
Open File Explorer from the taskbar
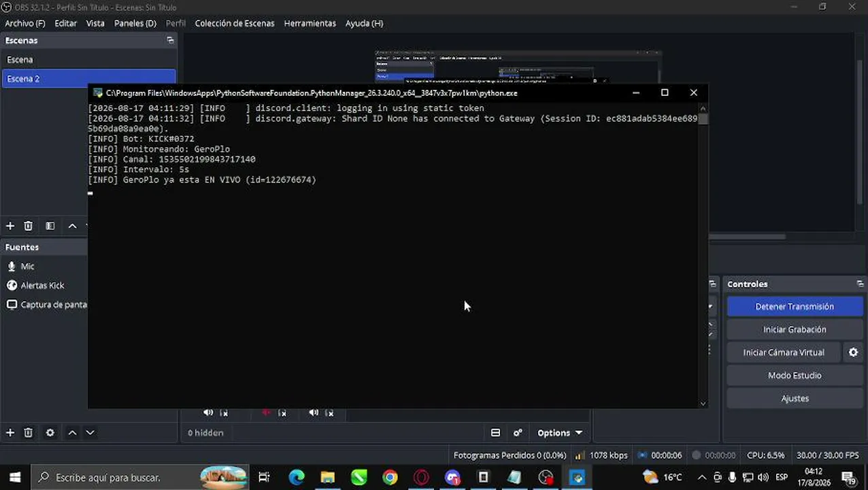[328, 478]
